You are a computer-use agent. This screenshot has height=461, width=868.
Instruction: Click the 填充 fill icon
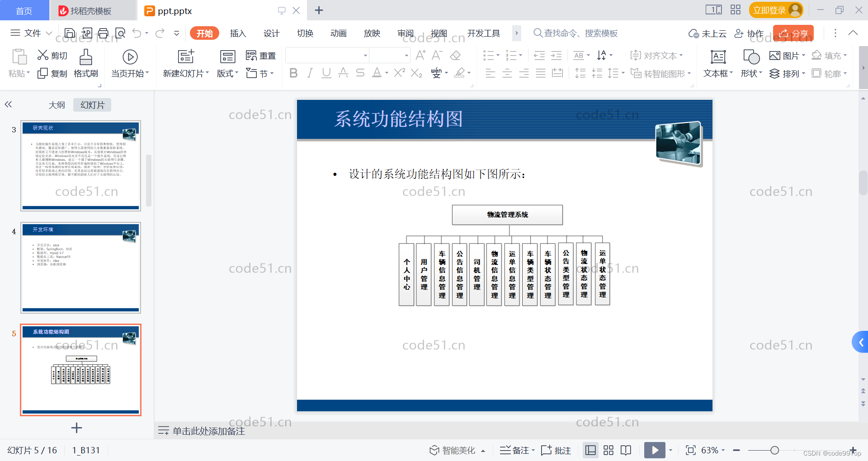point(816,55)
